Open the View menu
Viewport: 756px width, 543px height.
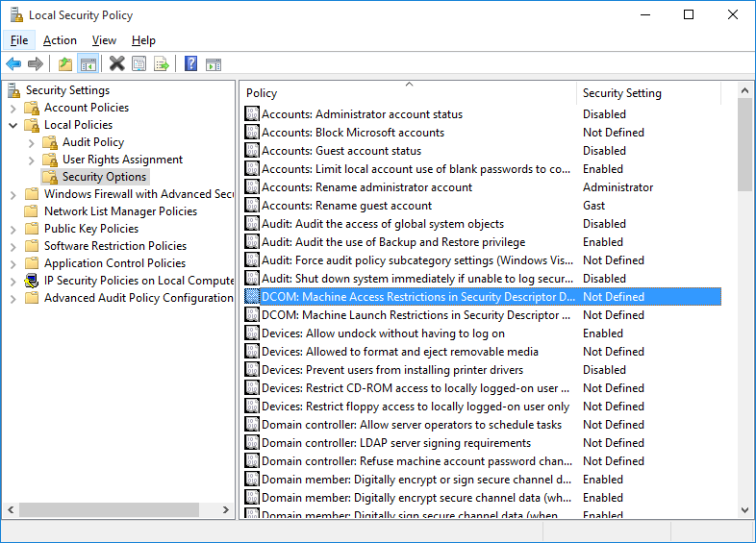coord(104,40)
